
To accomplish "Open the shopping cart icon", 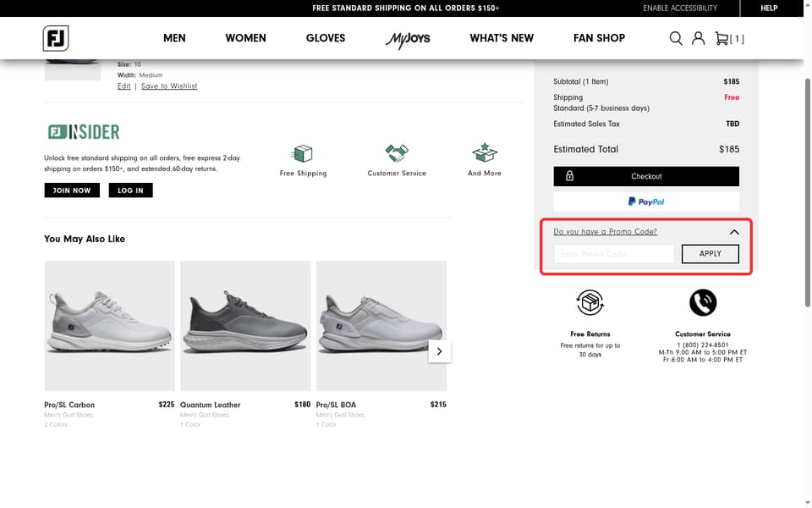I will [721, 38].
